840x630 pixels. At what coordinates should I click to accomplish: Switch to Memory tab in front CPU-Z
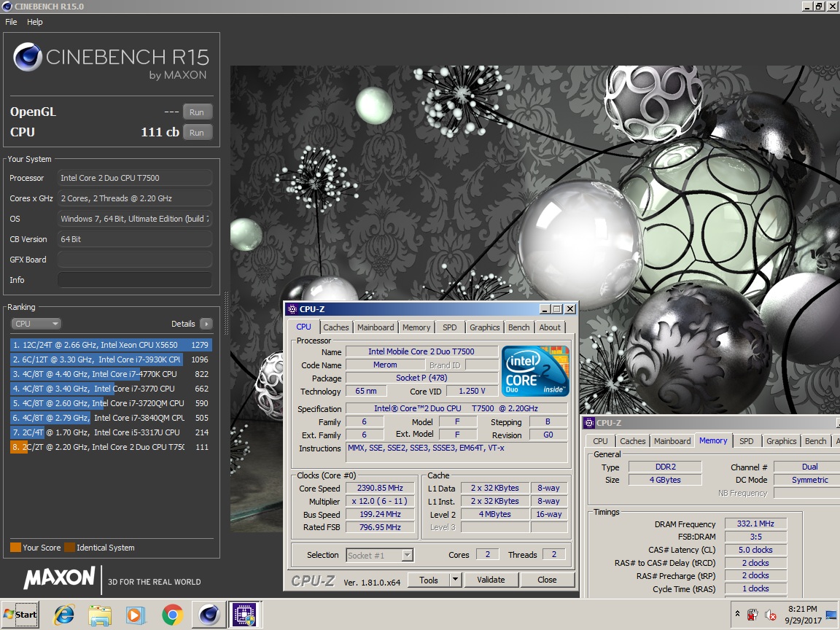(x=416, y=327)
